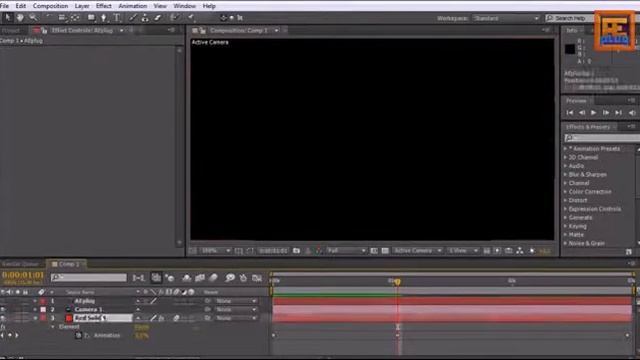The image size is (640, 360).
Task: Toggle transparency grid in viewer
Action: click(385, 251)
